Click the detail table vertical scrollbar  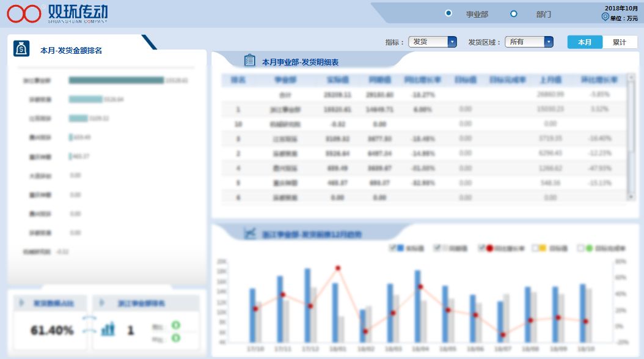click(631, 138)
